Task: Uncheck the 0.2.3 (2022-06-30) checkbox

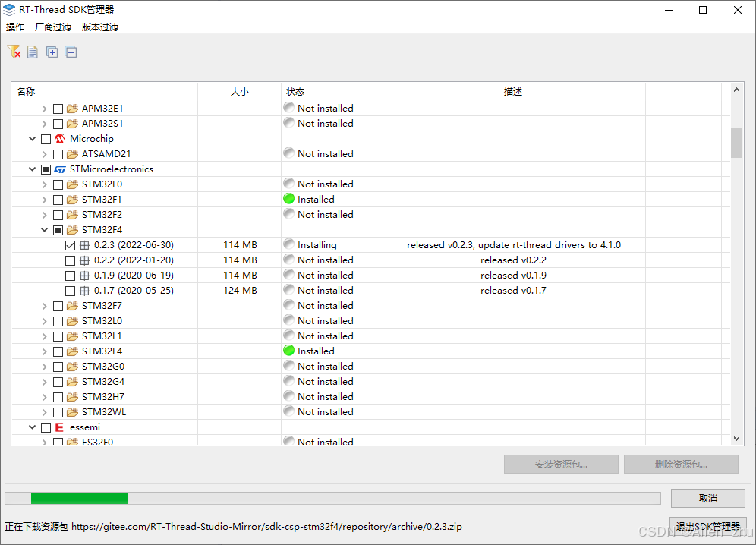Action: click(x=70, y=245)
